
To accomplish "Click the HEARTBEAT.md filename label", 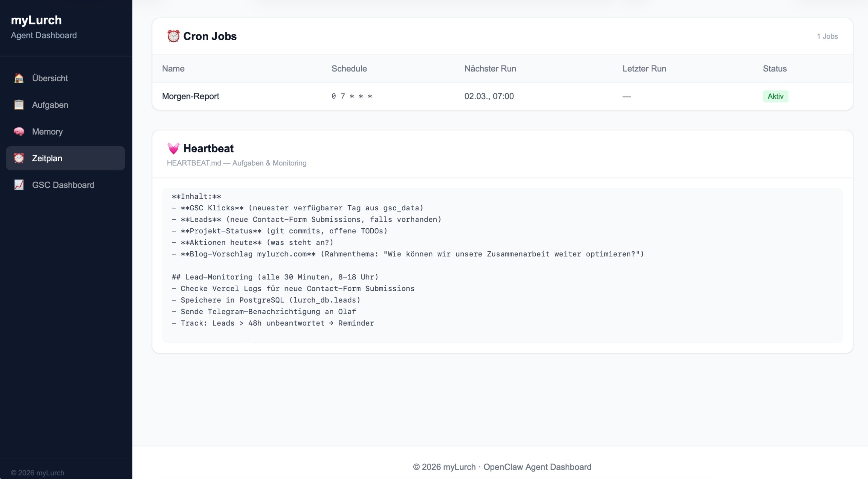I will coord(193,163).
